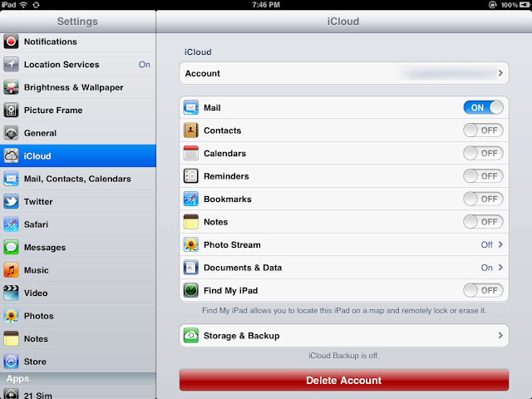Tap the red Delete Account button
Viewport: 532px width, 399px height.
click(x=344, y=381)
